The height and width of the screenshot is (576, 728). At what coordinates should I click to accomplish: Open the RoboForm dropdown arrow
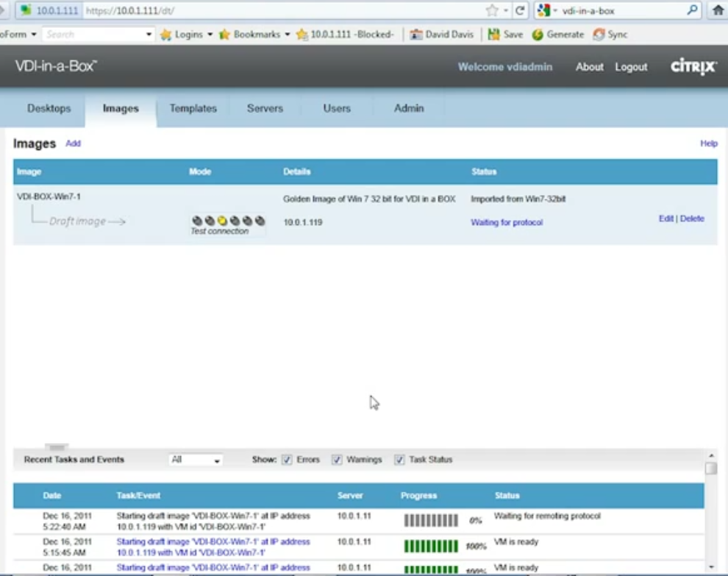click(x=33, y=35)
